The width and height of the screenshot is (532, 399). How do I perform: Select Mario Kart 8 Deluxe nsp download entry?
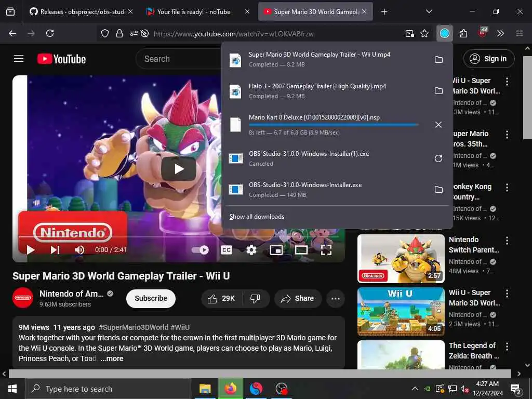coord(326,125)
